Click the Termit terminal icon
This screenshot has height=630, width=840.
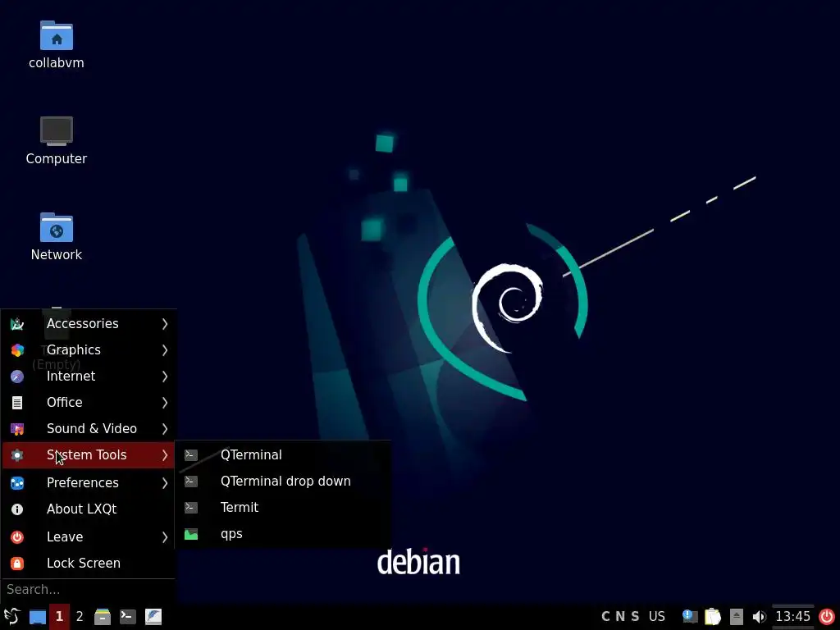191,507
